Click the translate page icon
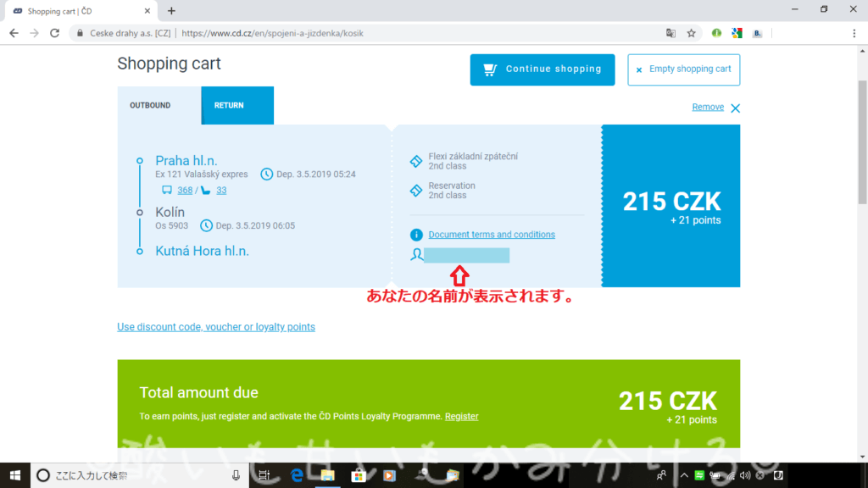 (x=671, y=33)
